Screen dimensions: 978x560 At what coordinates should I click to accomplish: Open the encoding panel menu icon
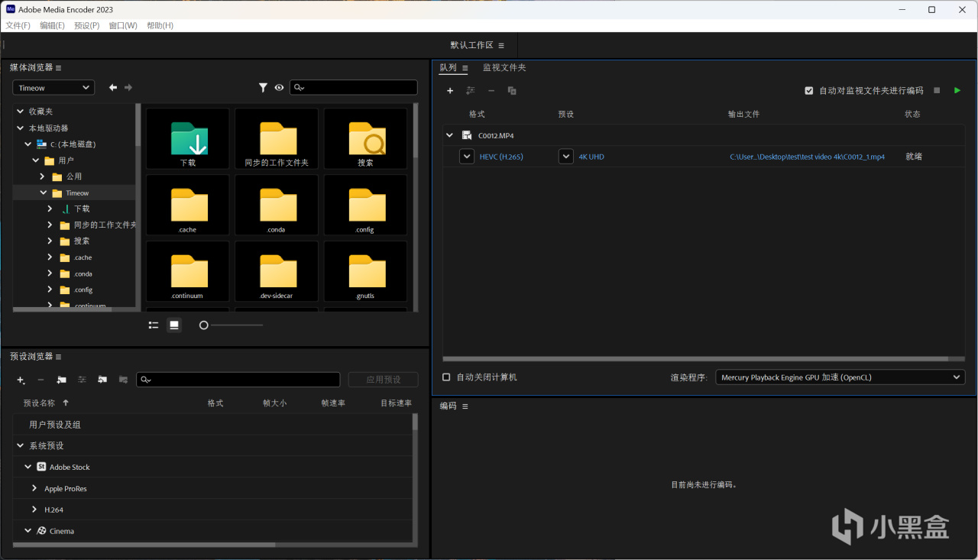pyautogui.click(x=465, y=406)
